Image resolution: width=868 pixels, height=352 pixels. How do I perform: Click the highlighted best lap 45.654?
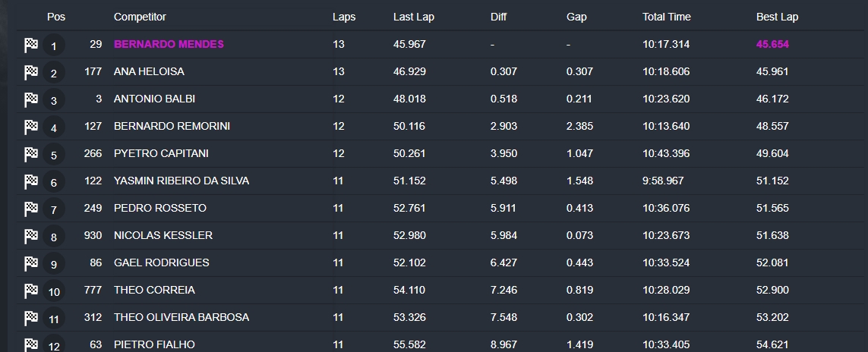pos(772,44)
